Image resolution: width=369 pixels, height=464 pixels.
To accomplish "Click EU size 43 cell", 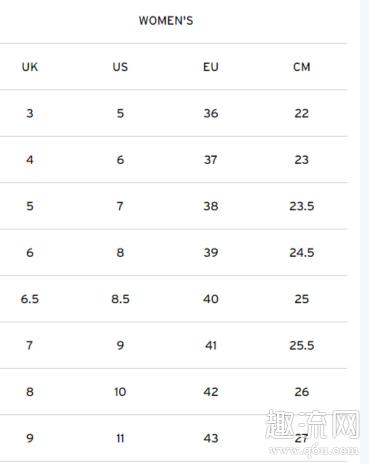I will coord(211,438).
